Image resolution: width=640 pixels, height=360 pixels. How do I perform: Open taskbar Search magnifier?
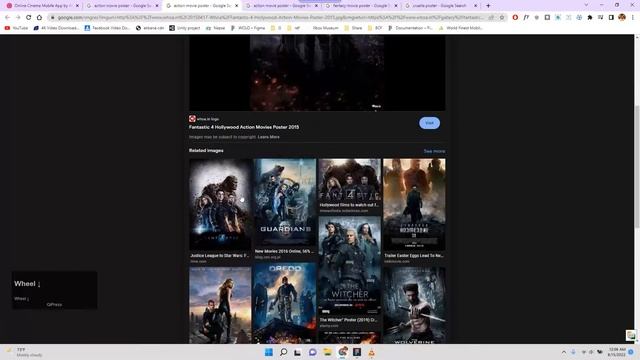click(283, 352)
